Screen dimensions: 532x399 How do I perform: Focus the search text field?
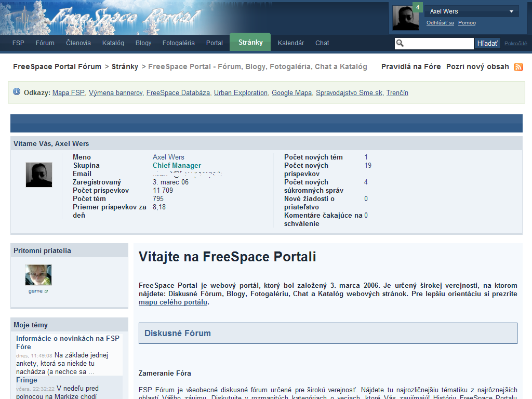(439, 43)
